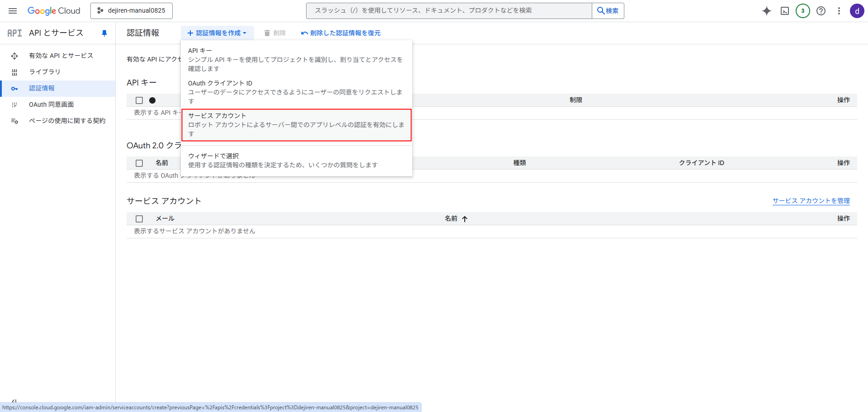Open the three-dot settings menu
Viewport: 868px width, 412px height.
coord(839,11)
